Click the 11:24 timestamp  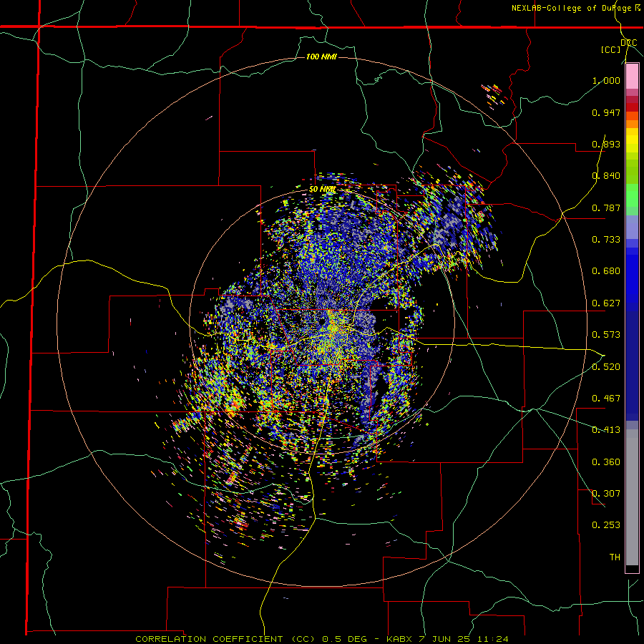pyautogui.click(x=493, y=639)
